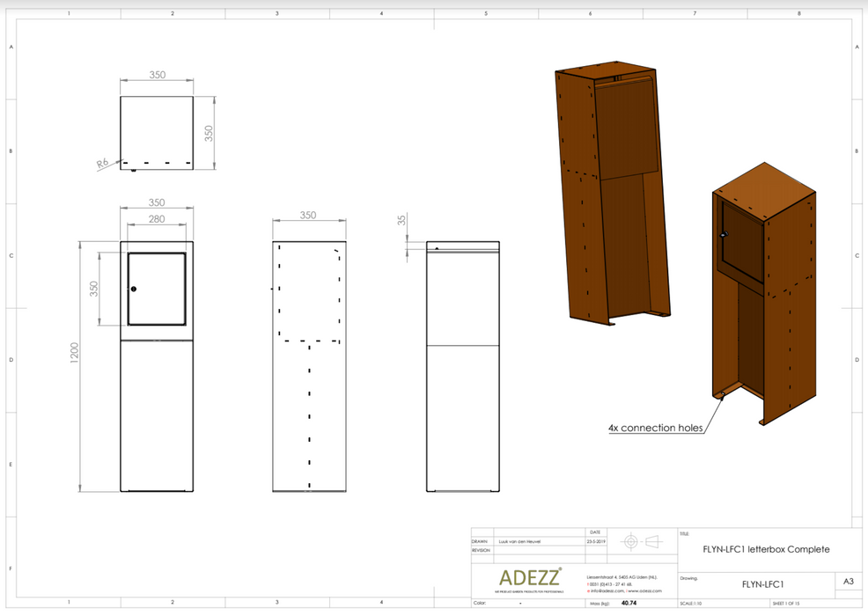868x616 pixels.
Task: Click the 'SHEET 1 OF 15' field
Action: pos(789,604)
